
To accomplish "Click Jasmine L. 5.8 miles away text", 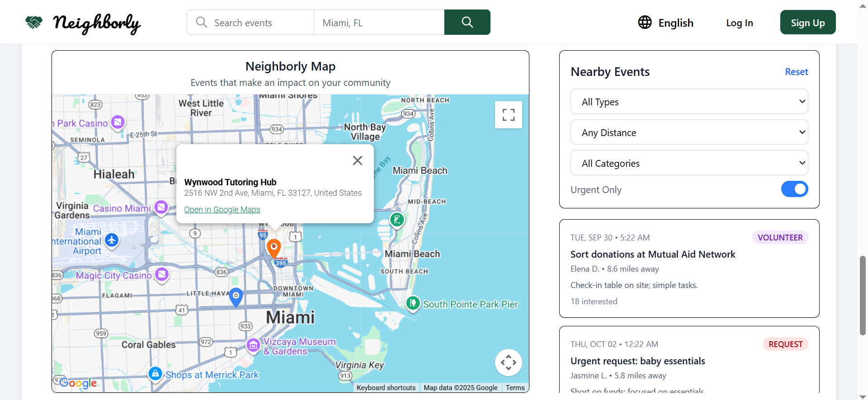I will tap(618, 376).
